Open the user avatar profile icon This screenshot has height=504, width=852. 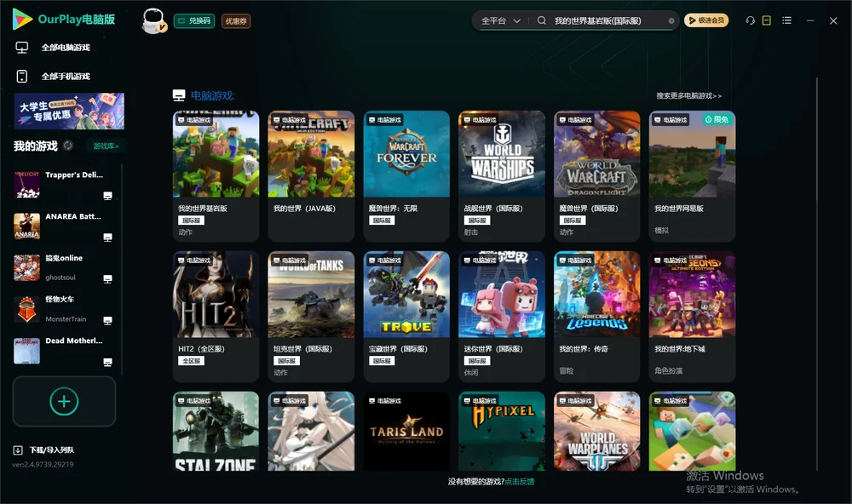[x=153, y=20]
